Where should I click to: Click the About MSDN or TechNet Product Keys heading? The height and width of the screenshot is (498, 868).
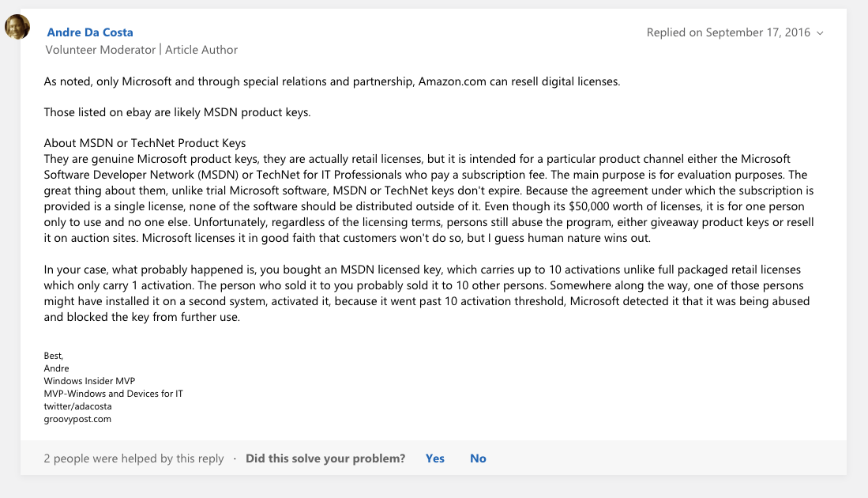pyautogui.click(x=145, y=143)
